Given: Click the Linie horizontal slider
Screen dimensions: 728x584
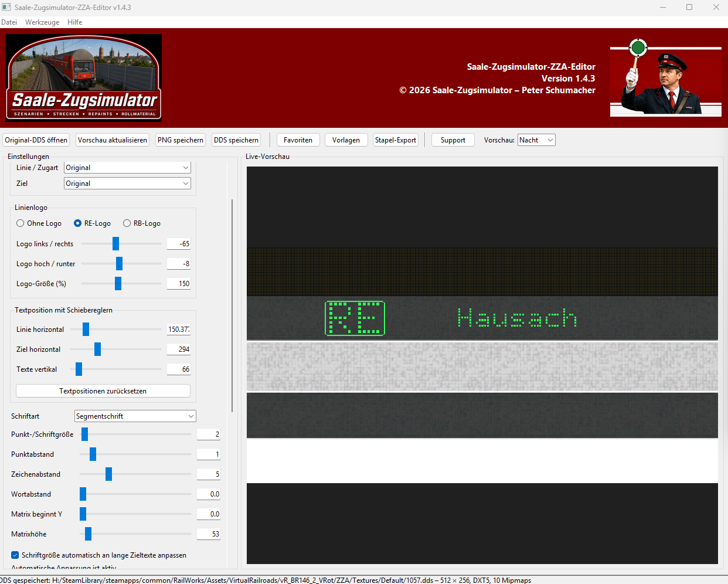Looking at the screenshot, I should (116, 330).
